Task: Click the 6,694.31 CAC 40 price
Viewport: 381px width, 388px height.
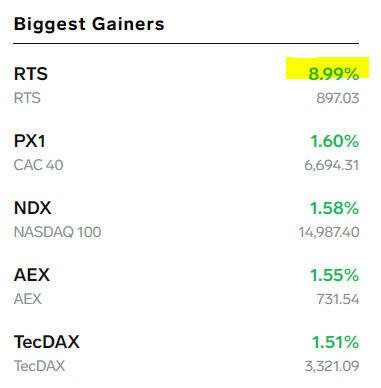Action: point(332,165)
